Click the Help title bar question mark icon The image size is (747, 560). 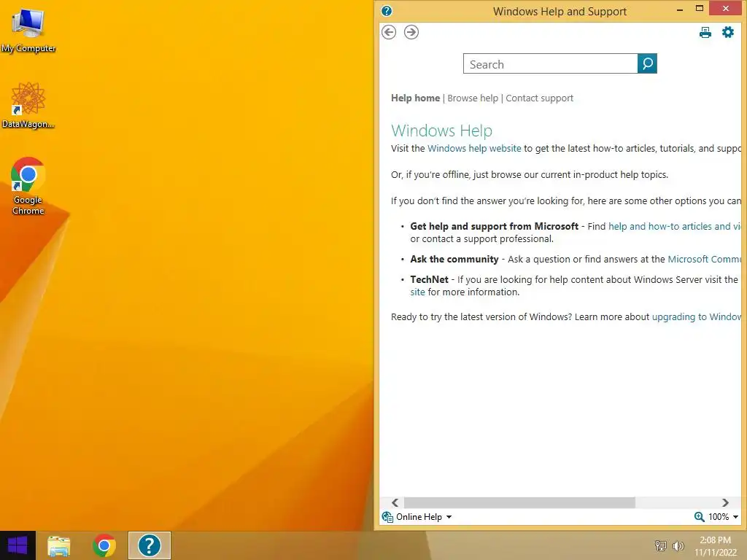click(387, 11)
